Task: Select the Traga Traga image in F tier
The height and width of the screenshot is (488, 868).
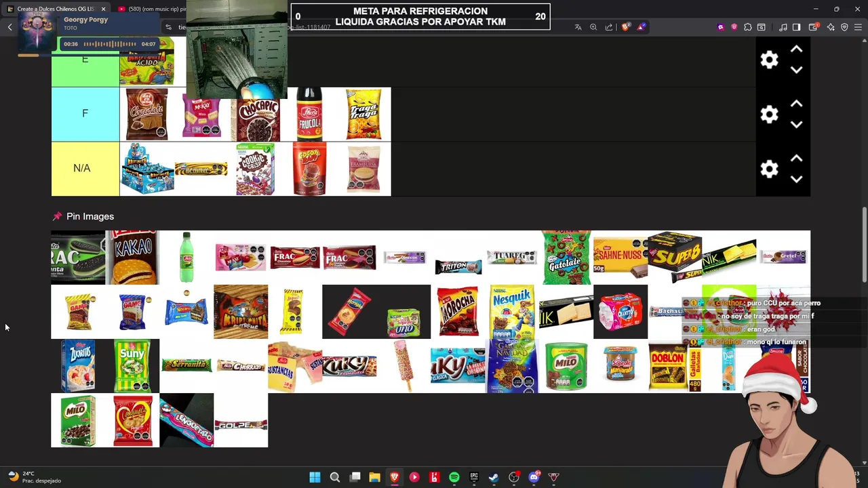Action: click(363, 114)
